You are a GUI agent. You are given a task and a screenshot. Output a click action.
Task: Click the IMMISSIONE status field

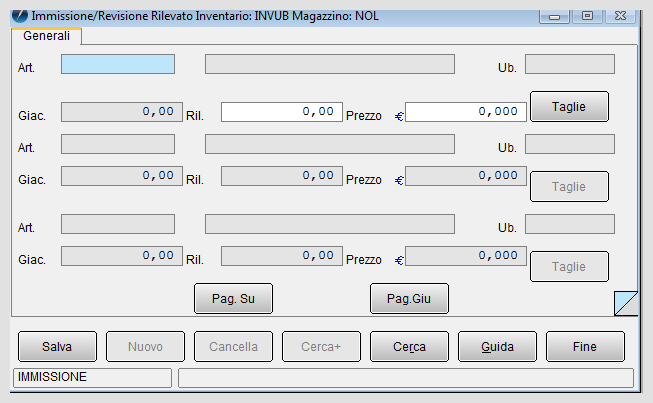click(92, 378)
